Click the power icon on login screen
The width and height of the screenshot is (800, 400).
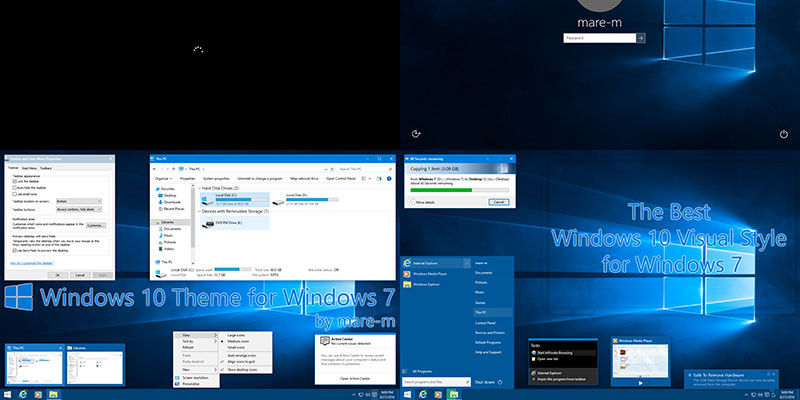click(784, 134)
